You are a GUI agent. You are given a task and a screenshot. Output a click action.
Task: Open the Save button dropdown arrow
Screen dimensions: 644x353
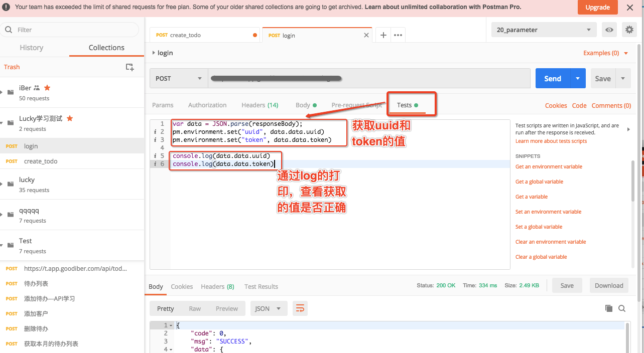click(623, 78)
